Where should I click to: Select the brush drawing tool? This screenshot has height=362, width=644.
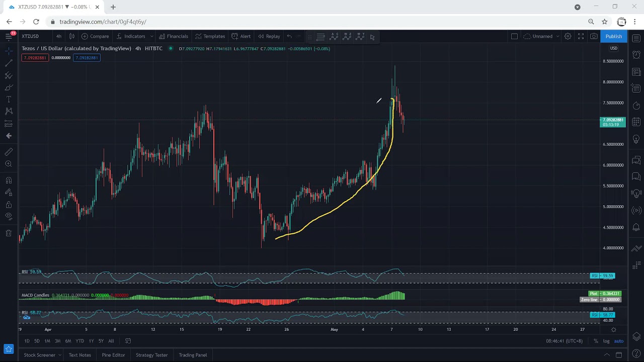[x=9, y=87]
